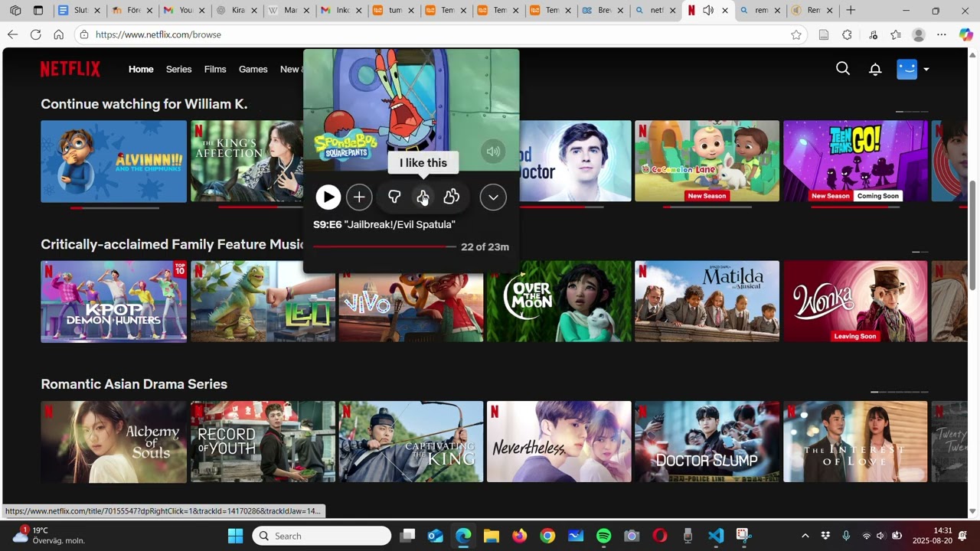
Task: Open the Games section
Action: coord(253,69)
